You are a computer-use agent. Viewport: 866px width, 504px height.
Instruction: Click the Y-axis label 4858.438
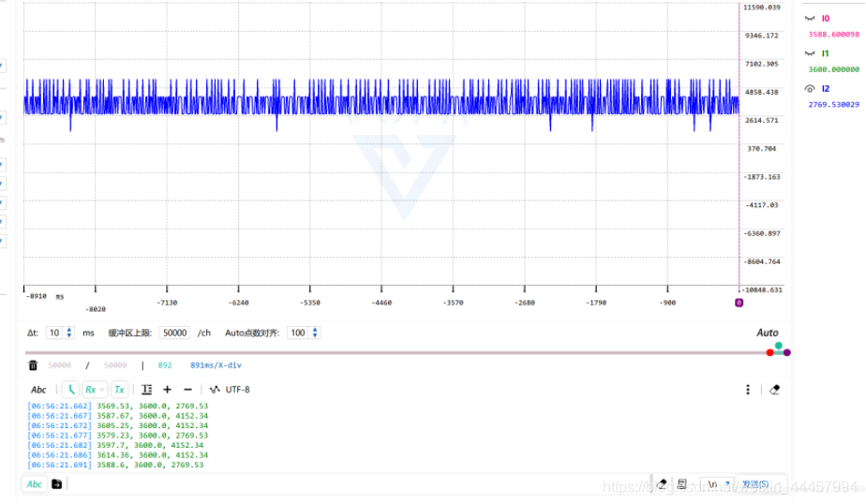(762, 92)
